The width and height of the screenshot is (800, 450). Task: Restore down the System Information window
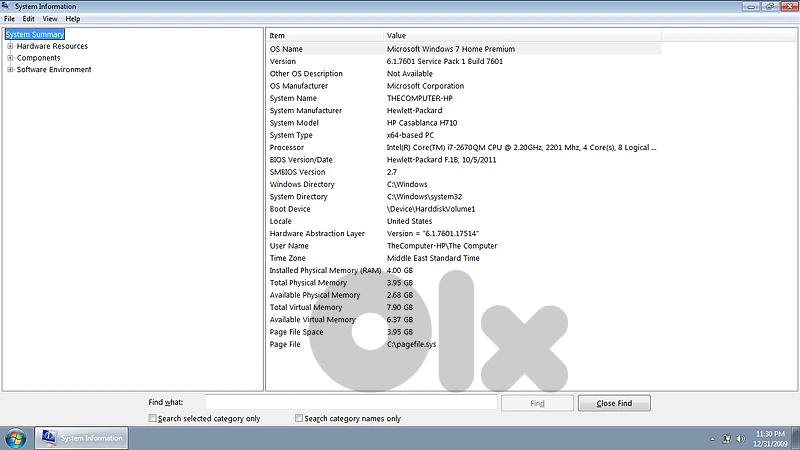770,6
